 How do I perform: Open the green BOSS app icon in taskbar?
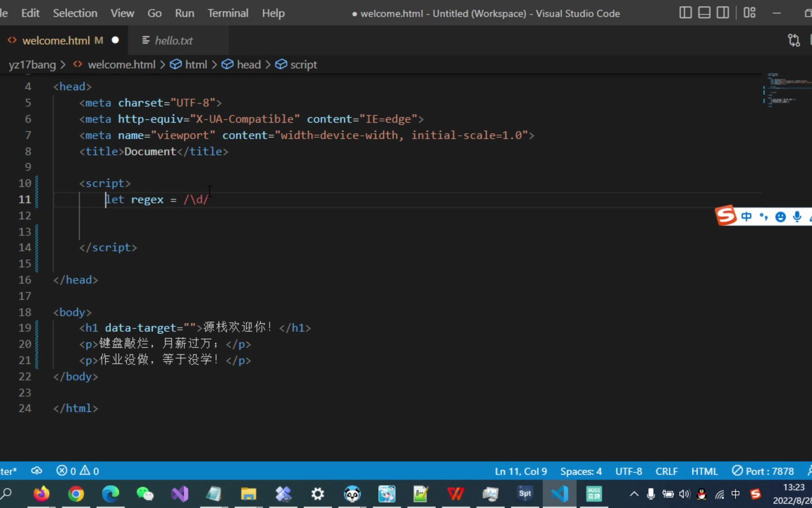pyautogui.click(x=594, y=494)
